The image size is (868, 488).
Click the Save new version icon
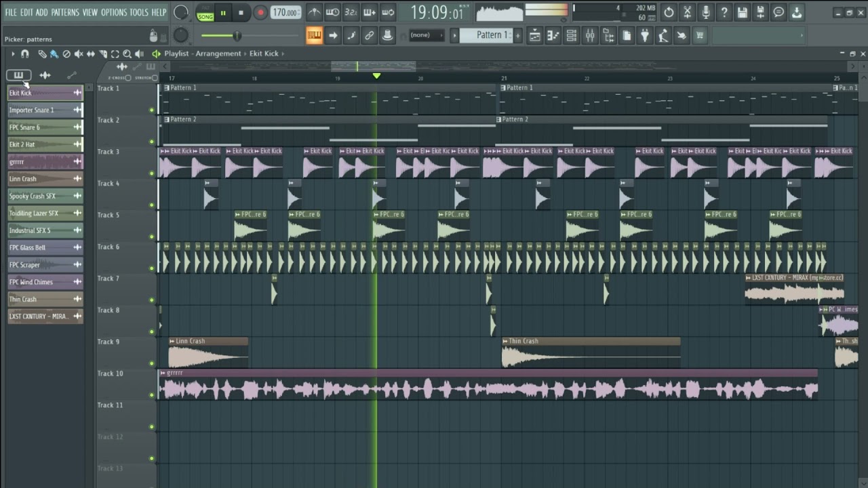point(761,12)
